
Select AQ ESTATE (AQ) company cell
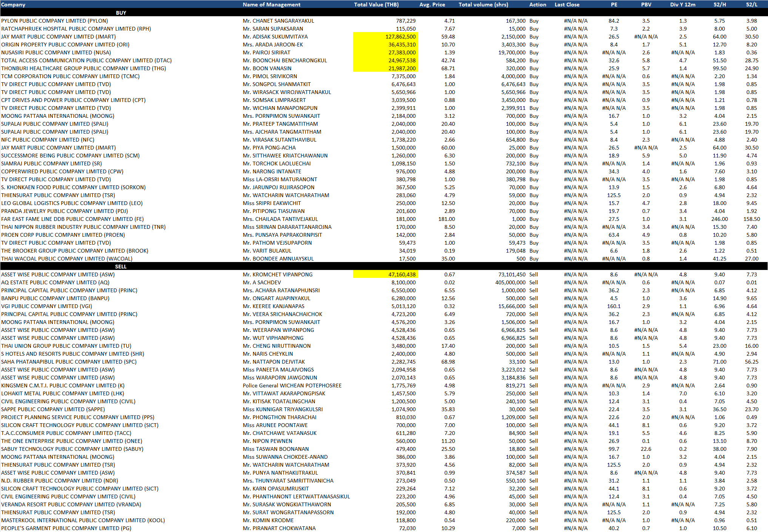tap(55, 282)
